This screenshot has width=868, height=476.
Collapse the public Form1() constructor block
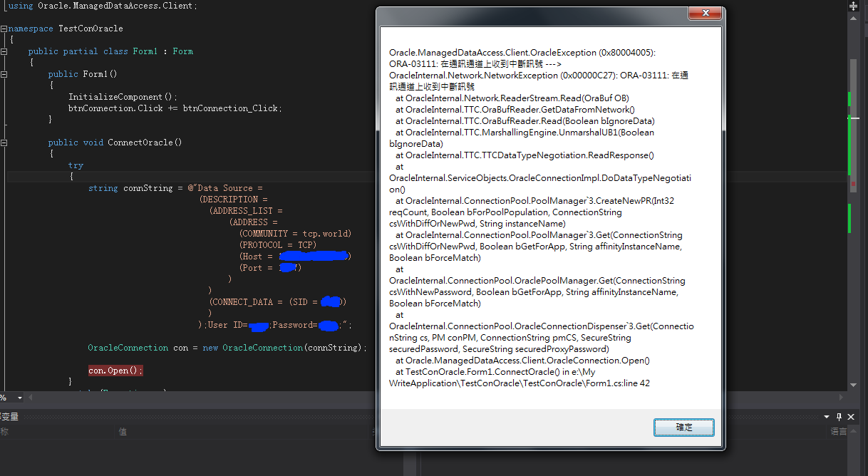point(4,74)
